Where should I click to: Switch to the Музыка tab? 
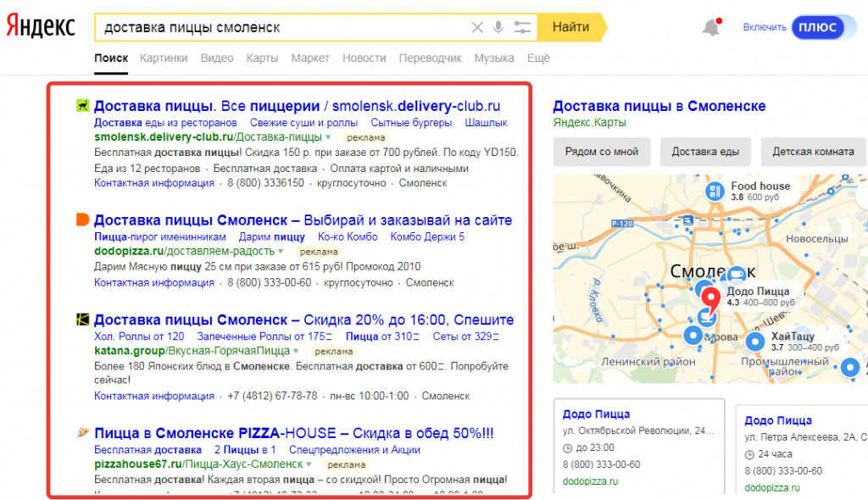coord(494,58)
